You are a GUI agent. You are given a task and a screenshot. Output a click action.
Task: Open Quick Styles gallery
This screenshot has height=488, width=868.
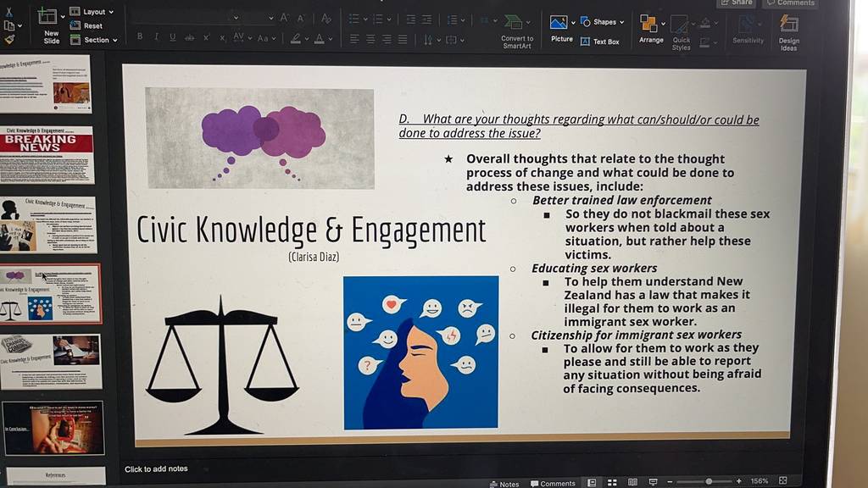tap(681, 33)
